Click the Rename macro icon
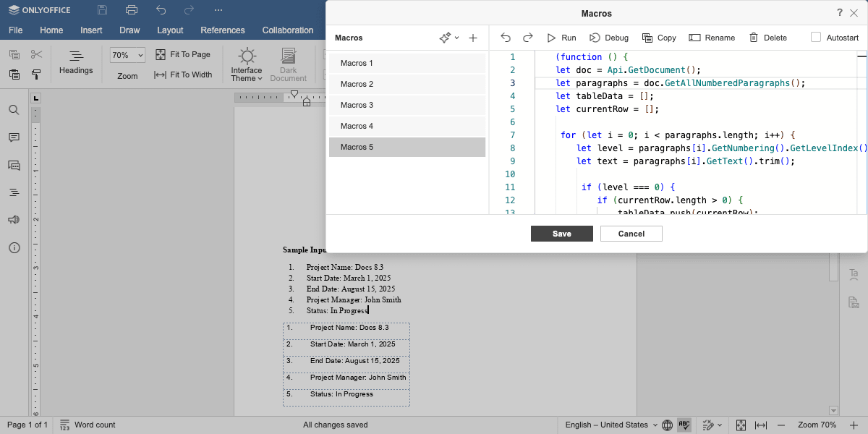The height and width of the screenshot is (434, 868). tap(694, 38)
